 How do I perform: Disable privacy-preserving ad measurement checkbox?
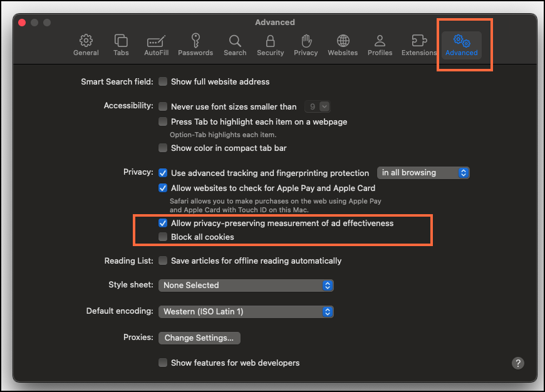coord(163,223)
